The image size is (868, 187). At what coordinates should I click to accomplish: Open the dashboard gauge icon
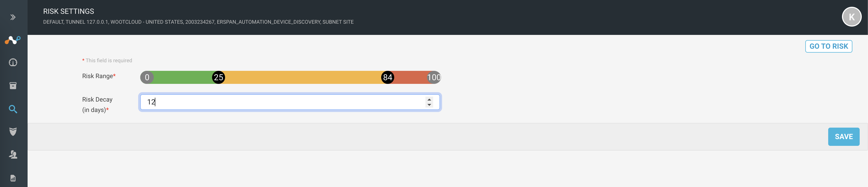coord(13,63)
